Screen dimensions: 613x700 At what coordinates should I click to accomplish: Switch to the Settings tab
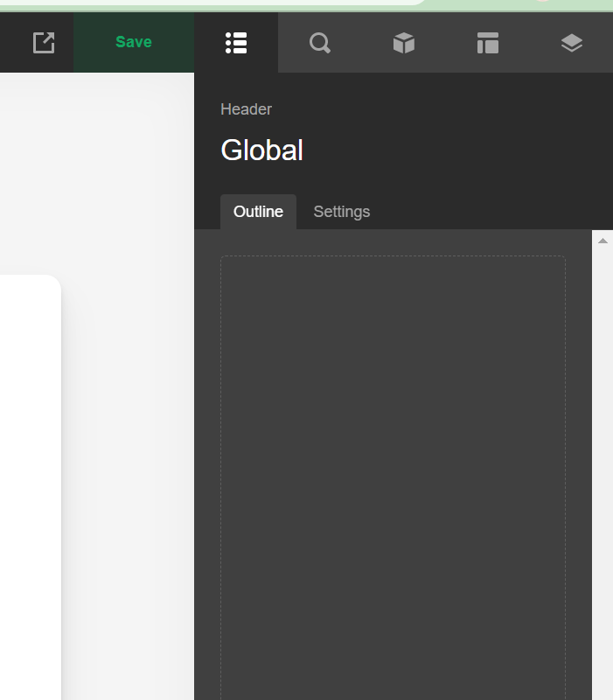point(341,212)
